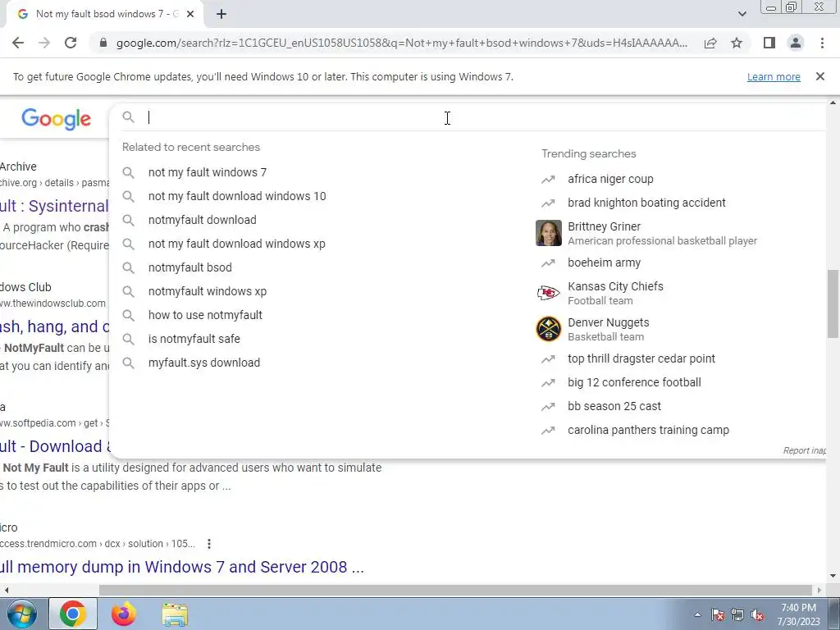Click the magnifier beside 'notmyfault bsod'
The image size is (840, 630).
click(128, 267)
